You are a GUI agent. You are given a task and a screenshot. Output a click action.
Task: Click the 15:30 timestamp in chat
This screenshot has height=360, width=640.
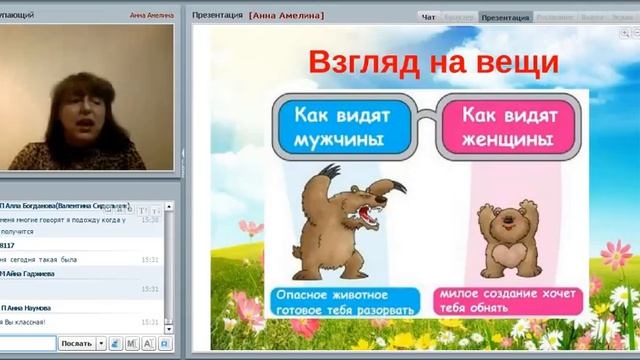[150, 220]
